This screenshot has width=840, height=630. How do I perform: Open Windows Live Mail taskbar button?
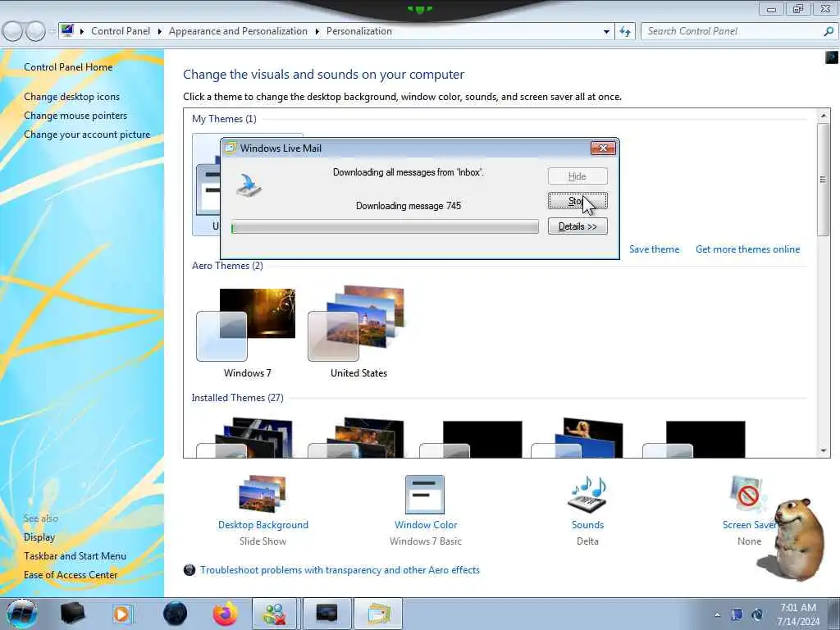point(378,614)
